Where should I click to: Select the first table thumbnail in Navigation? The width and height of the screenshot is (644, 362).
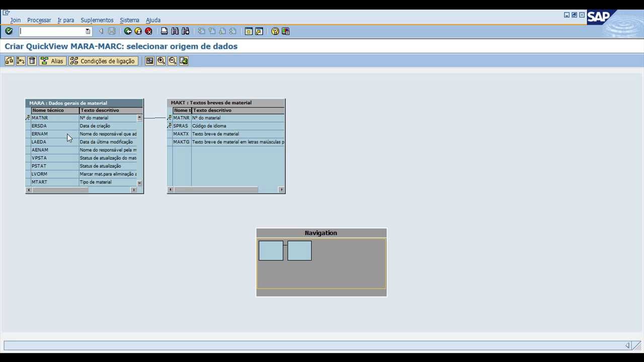point(271,250)
